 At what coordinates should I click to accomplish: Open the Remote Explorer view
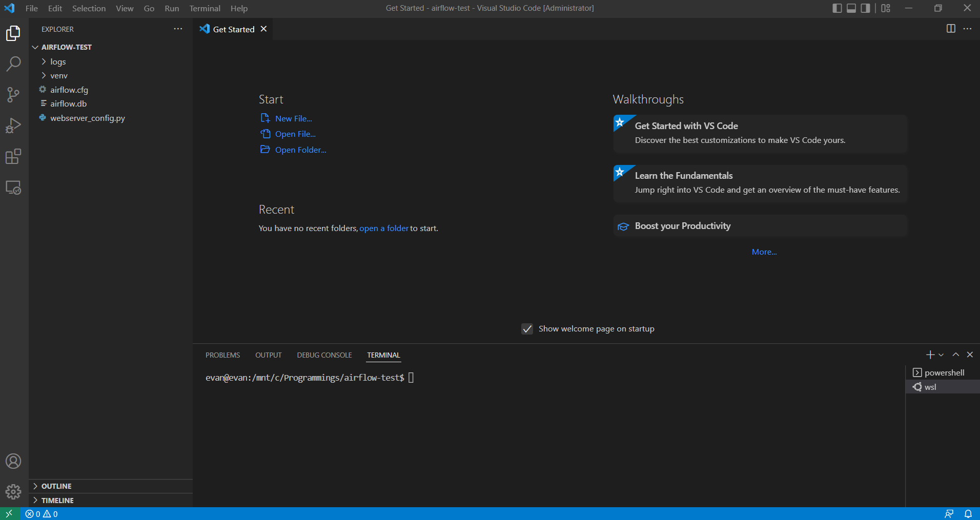[13, 188]
